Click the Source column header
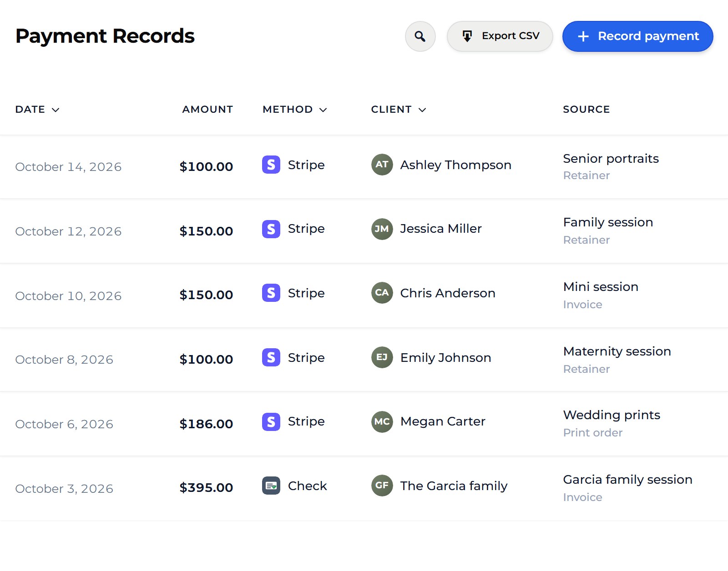 click(x=586, y=110)
